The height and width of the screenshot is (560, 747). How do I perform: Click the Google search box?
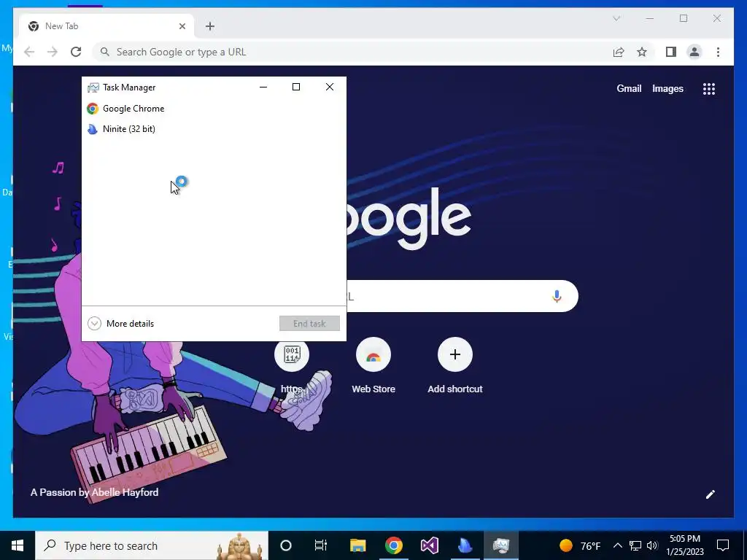[x=462, y=296]
